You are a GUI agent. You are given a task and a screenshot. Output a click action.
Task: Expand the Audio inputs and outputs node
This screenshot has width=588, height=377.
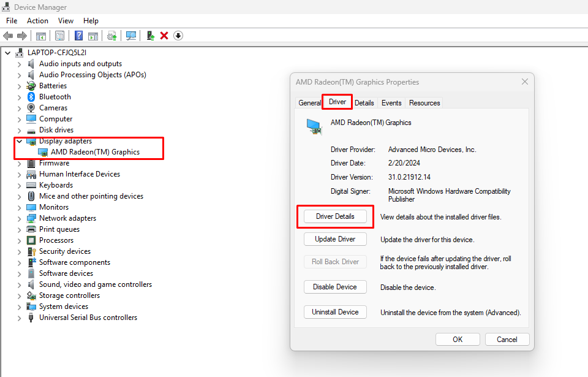click(x=19, y=64)
